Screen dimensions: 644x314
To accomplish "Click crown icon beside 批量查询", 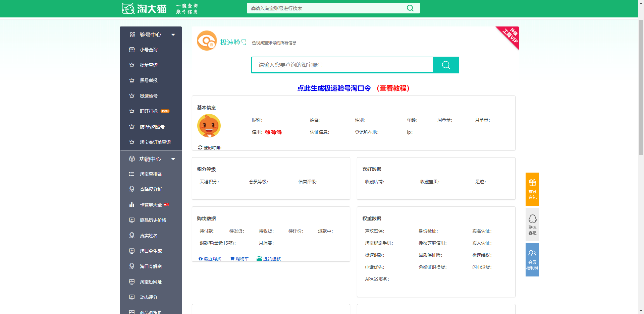I will click(x=132, y=65).
